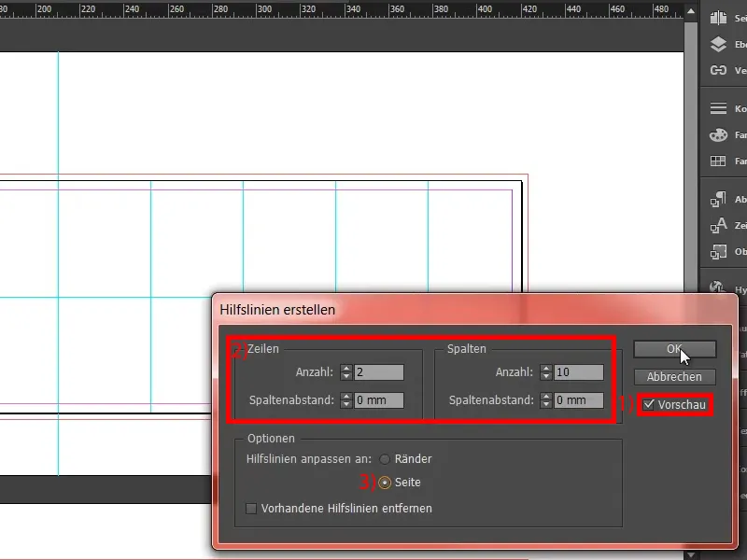Click the OK button in Hilfslinien erstellen
747x560 pixels.
click(674, 349)
